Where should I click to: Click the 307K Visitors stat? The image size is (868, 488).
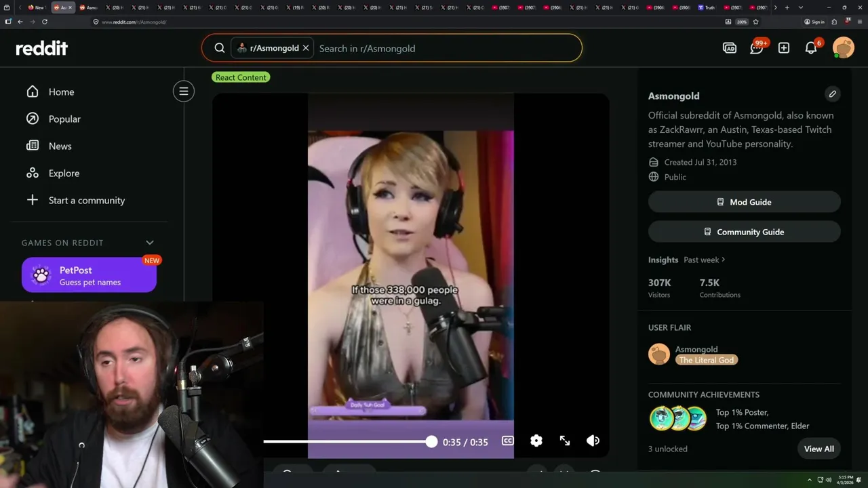click(659, 288)
